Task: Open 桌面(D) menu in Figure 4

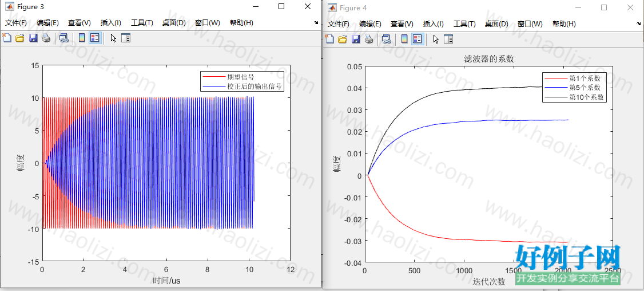Action: click(x=496, y=24)
